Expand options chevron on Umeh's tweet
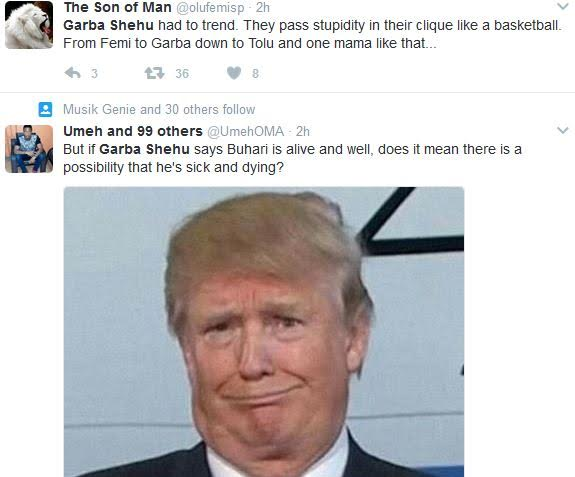This screenshot has height=477, width=575. (563, 130)
